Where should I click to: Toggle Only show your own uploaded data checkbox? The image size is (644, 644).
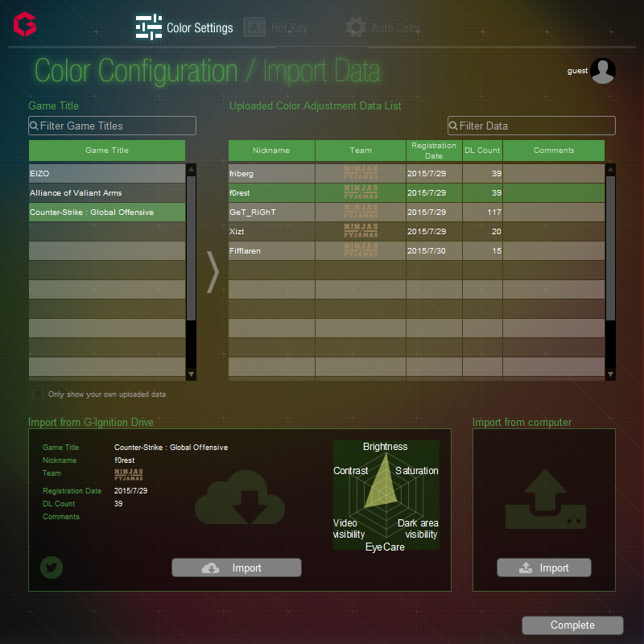[x=37, y=394]
